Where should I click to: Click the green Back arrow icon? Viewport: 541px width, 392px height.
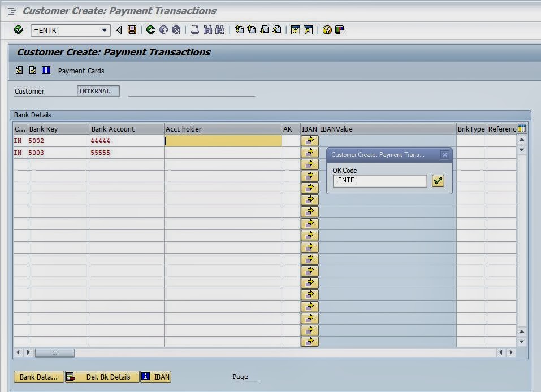pyautogui.click(x=150, y=30)
